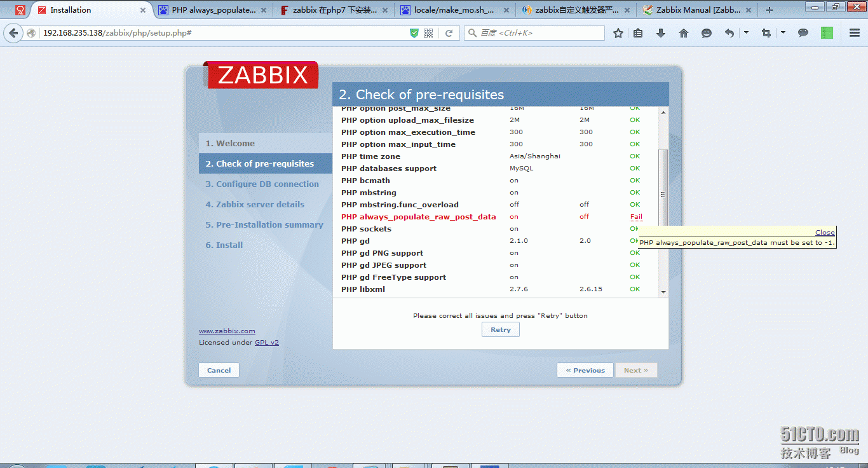
Task: Open dropdown arrow next to undo icon
Action: (x=746, y=33)
